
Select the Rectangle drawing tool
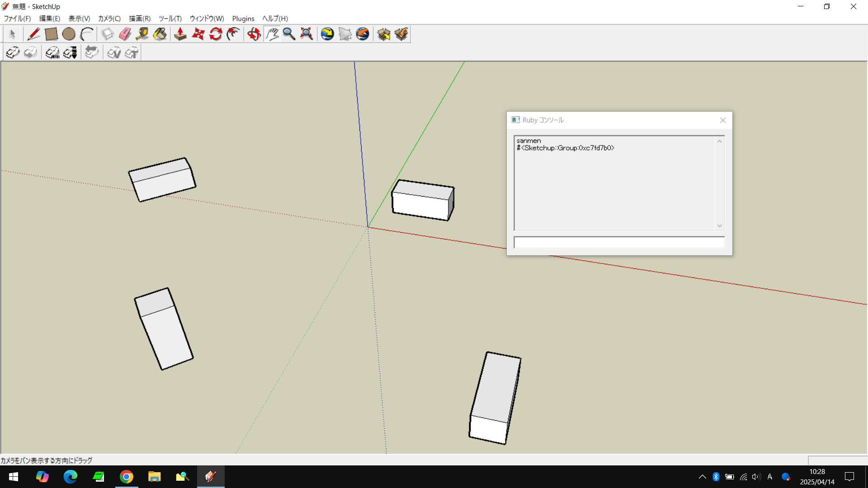[x=51, y=34]
